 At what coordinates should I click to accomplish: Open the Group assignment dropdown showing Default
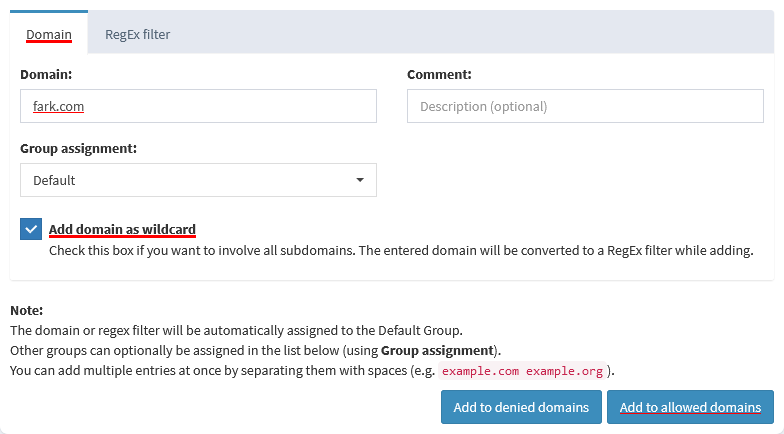pos(198,180)
